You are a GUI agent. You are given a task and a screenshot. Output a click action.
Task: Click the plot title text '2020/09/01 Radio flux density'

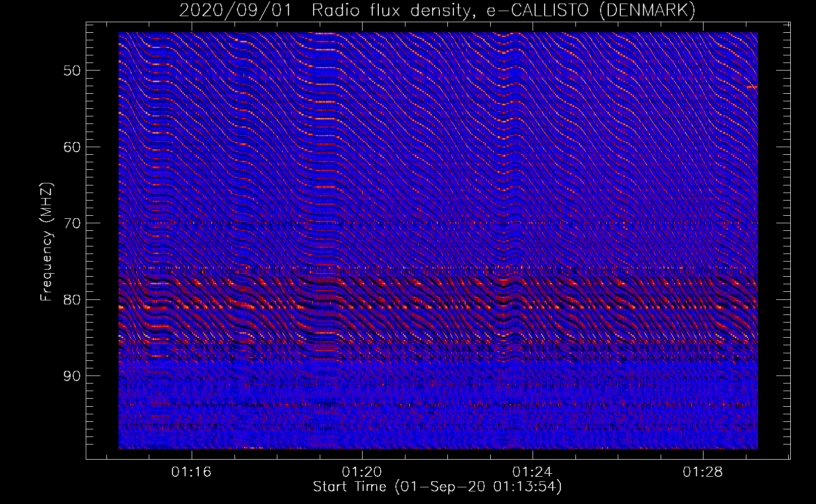(327, 10)
